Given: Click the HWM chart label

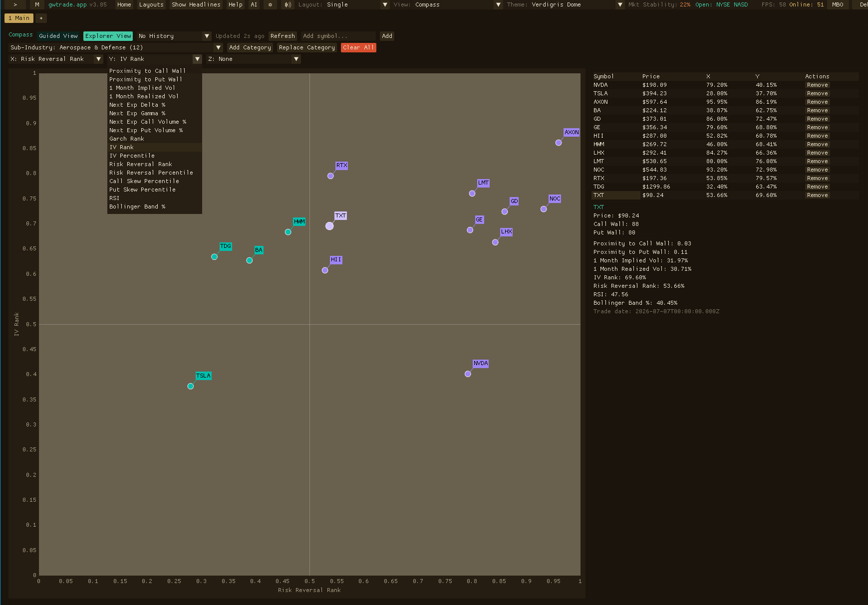Looking at the screenshot, I should point(299,221).
